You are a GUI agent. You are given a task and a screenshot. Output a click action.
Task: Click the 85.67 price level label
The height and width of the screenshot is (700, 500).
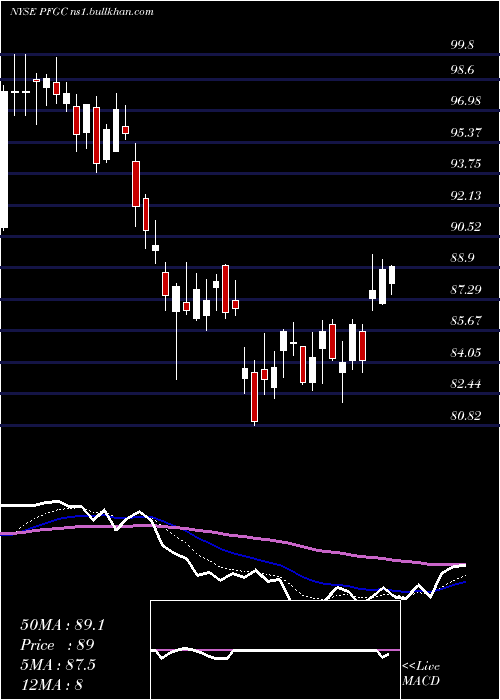coord(466,321)
